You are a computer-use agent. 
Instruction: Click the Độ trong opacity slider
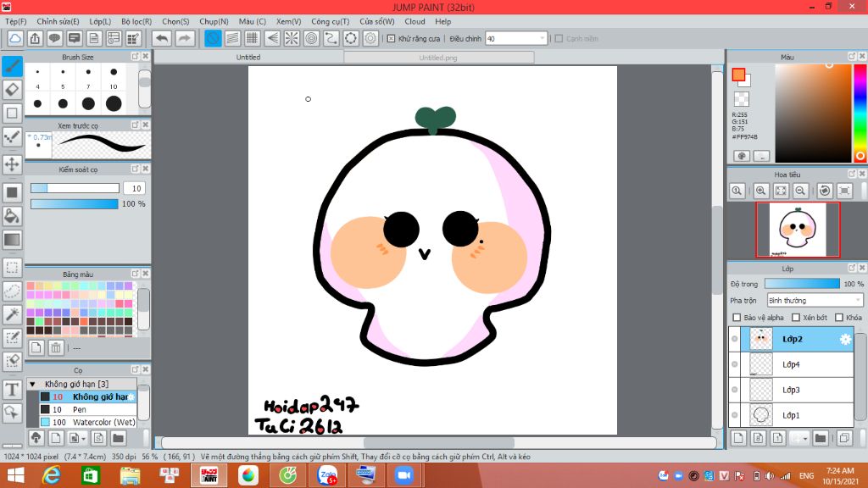click(802, 284)
